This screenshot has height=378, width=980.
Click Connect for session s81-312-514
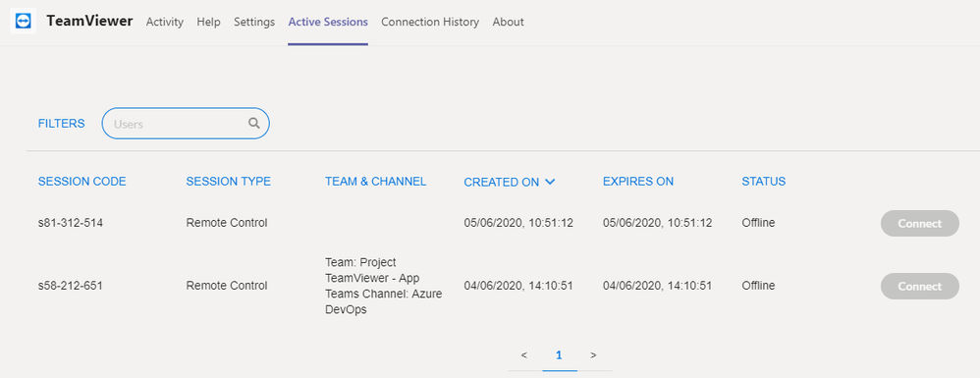click(920, 223)
